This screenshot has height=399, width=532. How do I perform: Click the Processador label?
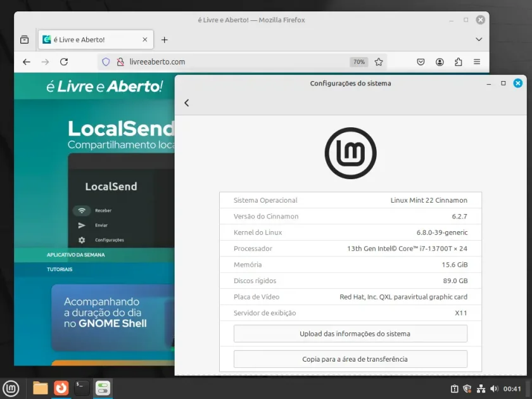pyautogui.click(x=253, y=248)
